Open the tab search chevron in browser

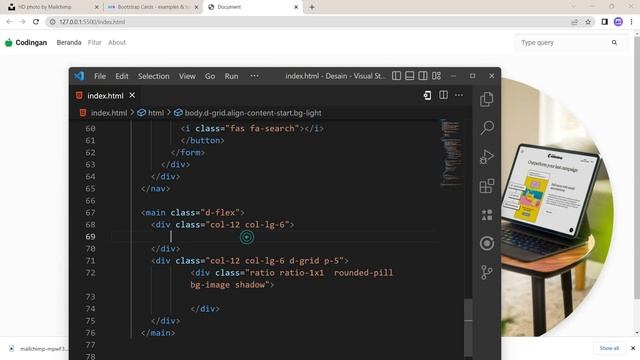573,7
